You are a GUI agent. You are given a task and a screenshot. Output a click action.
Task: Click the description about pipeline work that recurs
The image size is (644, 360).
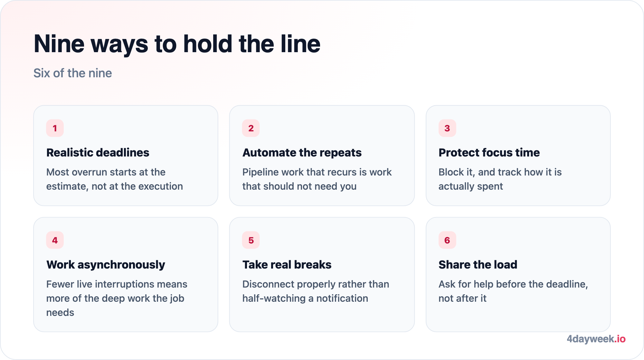(317, 179)
